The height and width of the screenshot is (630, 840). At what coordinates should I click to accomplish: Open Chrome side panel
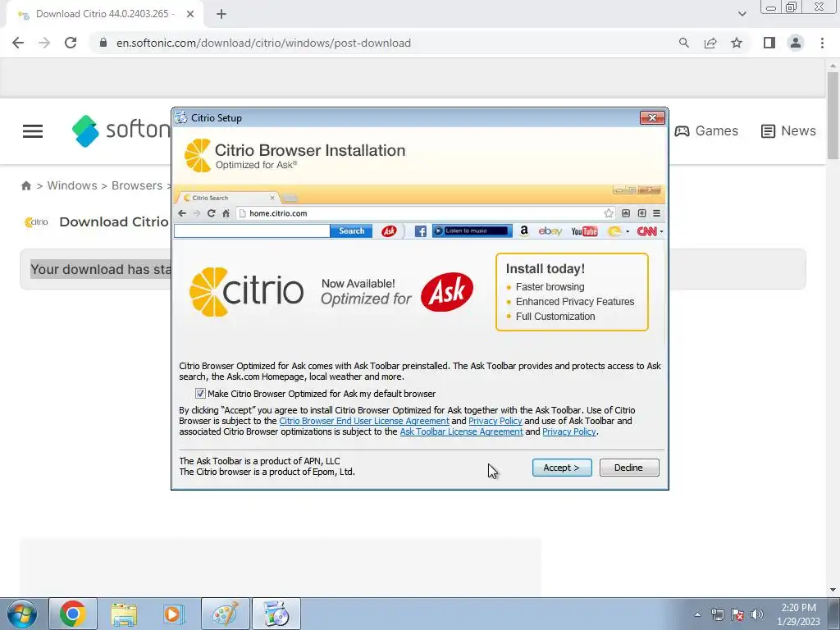(x=769, y=43)
